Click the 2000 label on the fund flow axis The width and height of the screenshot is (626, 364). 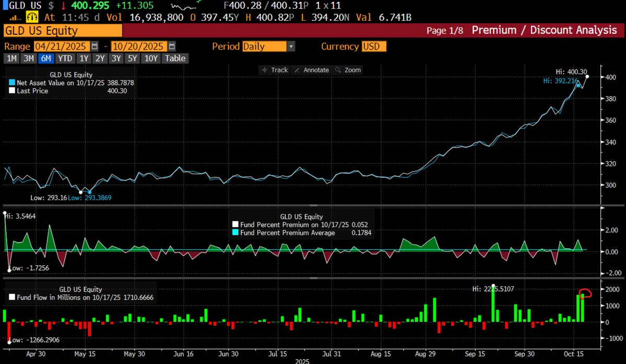click(x=612, y=289)
